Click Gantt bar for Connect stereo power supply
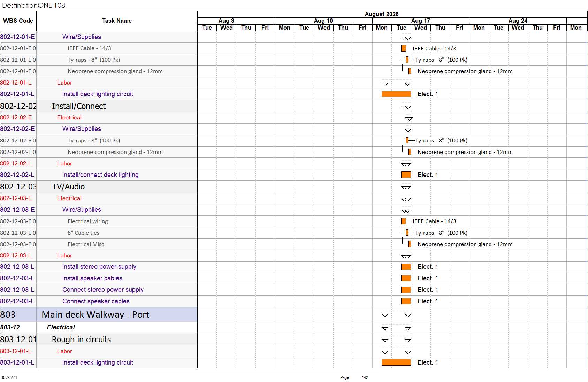 point(406,290)
